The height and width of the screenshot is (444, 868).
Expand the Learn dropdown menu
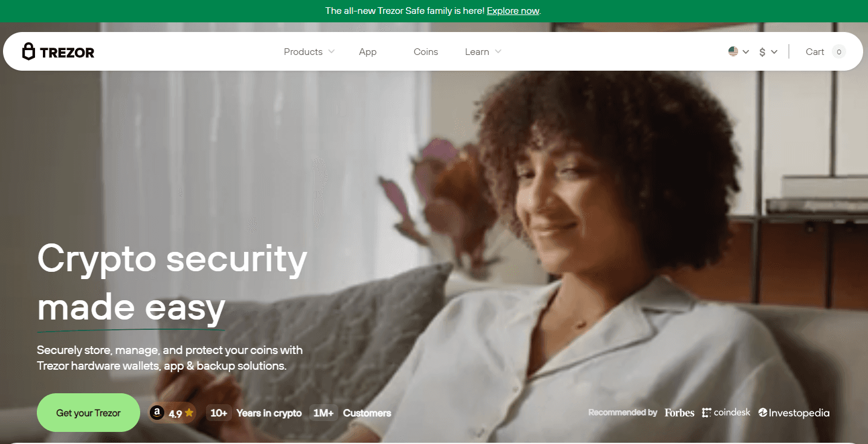(483, 52)
